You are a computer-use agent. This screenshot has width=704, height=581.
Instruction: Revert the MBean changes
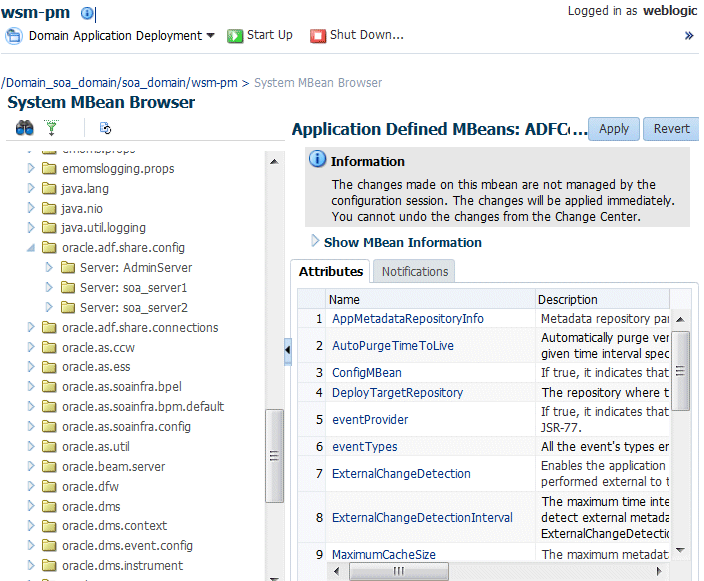click(x=671, y=129)
